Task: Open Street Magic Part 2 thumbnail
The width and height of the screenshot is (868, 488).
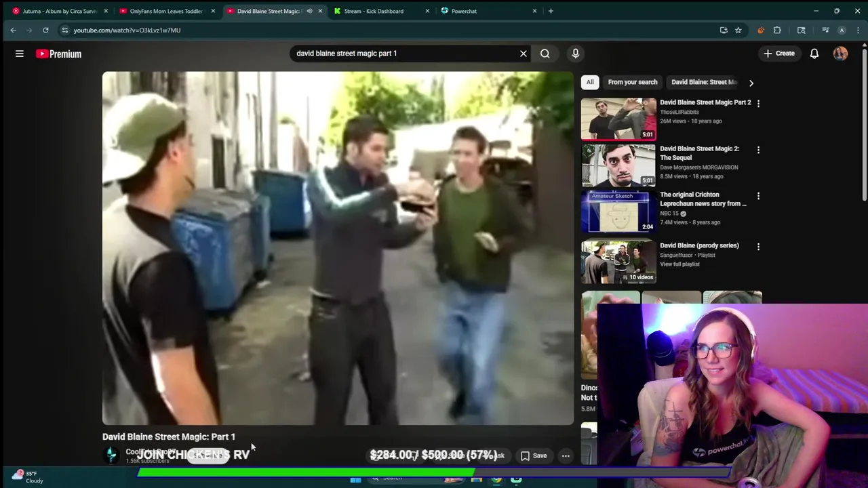Action: point(618,119)
